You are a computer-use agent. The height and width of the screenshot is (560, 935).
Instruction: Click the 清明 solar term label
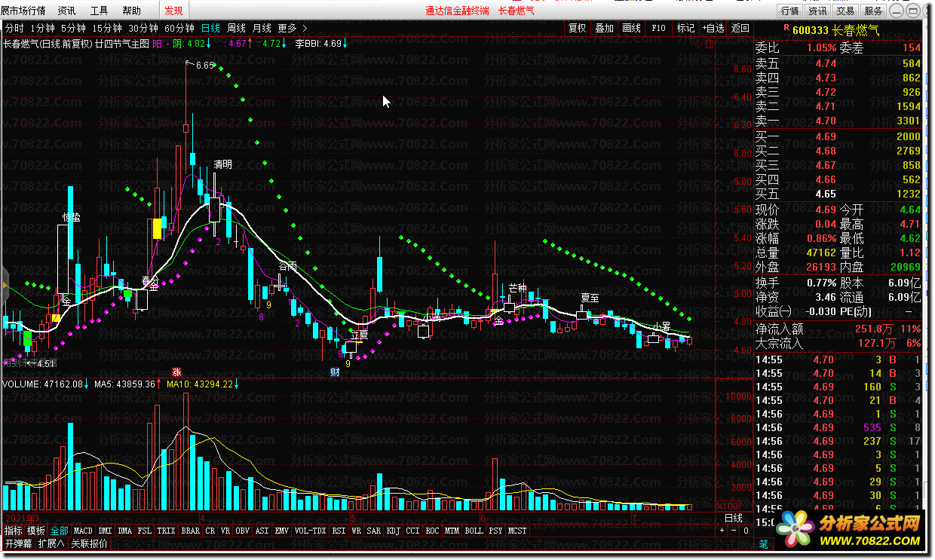pos(223,164)
